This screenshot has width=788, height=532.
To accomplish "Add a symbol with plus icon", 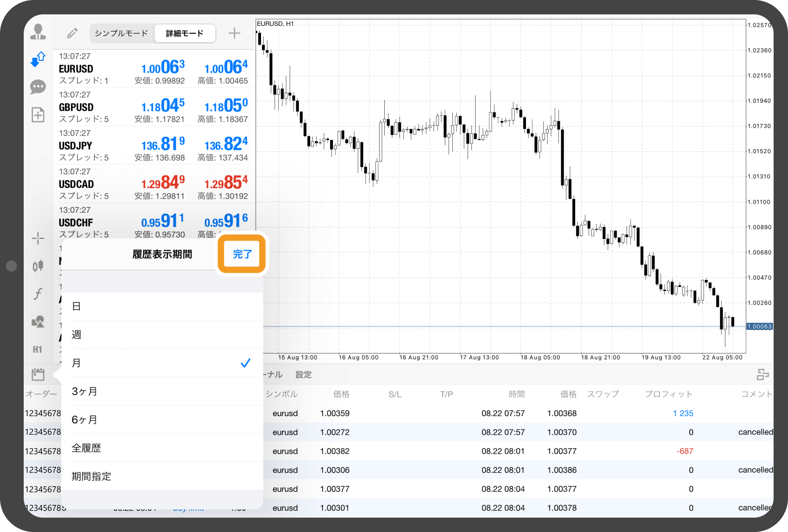I will (234, 33).
